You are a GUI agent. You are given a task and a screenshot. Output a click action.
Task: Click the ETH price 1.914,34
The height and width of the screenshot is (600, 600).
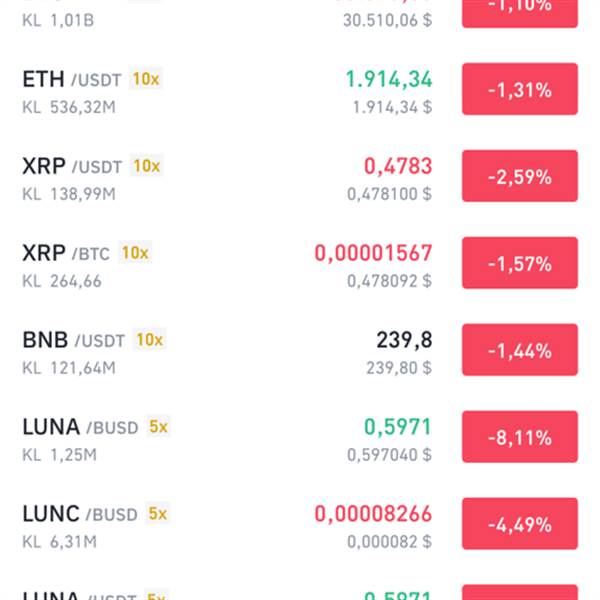tap(389, 79)
